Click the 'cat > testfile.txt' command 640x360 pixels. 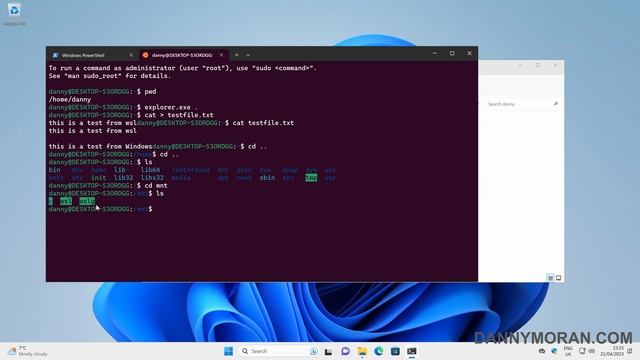click(179, 115)
